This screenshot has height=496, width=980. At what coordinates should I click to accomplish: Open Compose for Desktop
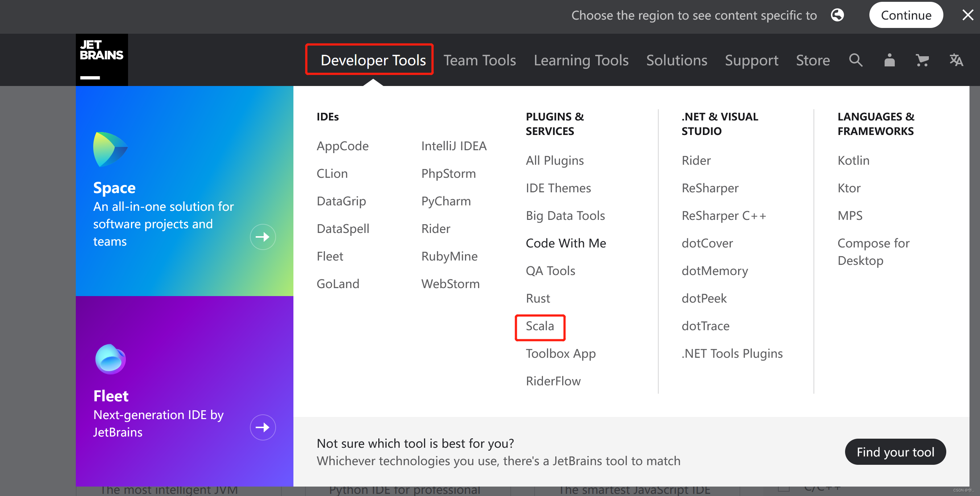(x=873, y=251)
